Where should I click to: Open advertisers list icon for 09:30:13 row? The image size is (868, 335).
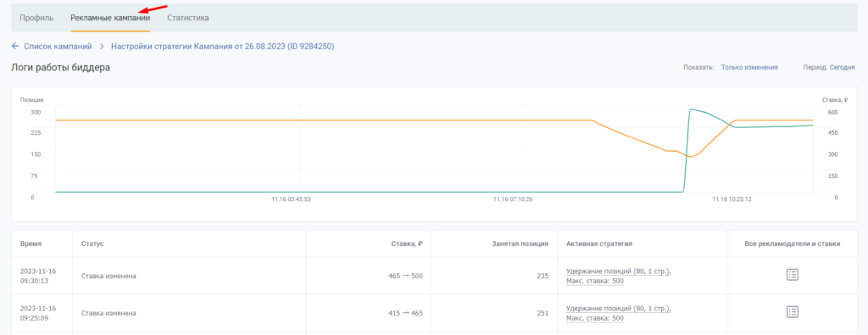point(793,275)
